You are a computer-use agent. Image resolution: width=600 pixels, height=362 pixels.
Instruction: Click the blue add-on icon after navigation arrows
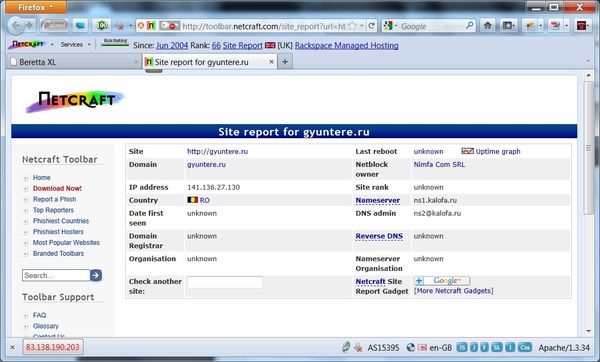tap(80, 26)
